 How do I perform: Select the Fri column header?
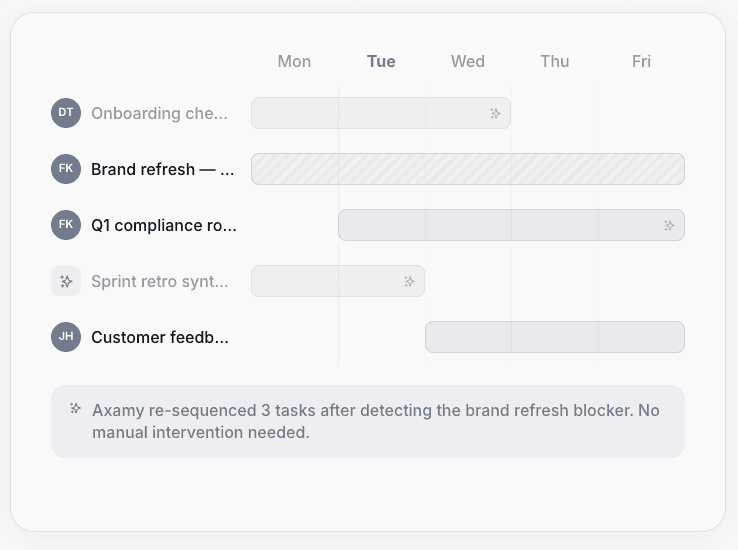pyautogui.click(x=641, y=61)
